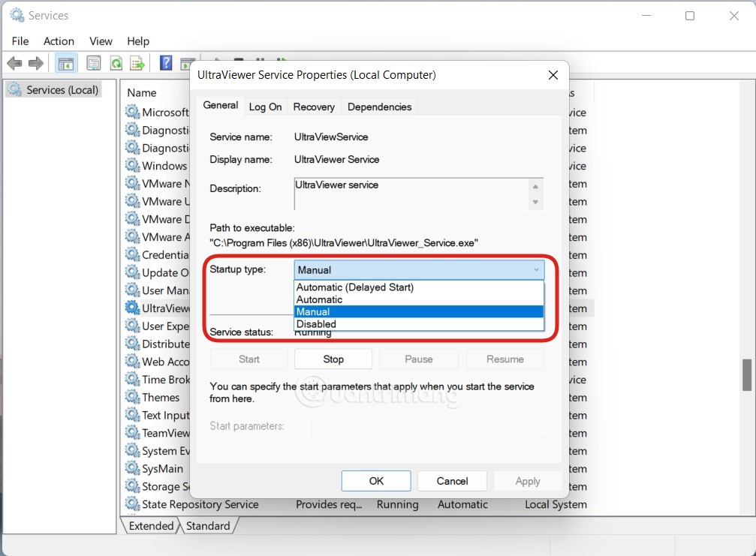
Task: Click the UltraViewer service description box
Action: pos(418,194)
